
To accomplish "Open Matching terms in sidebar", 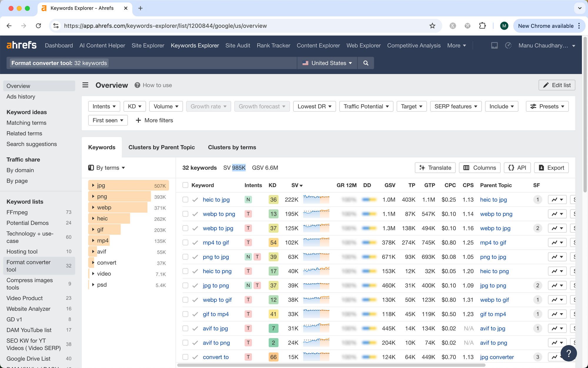I will 26,123.
